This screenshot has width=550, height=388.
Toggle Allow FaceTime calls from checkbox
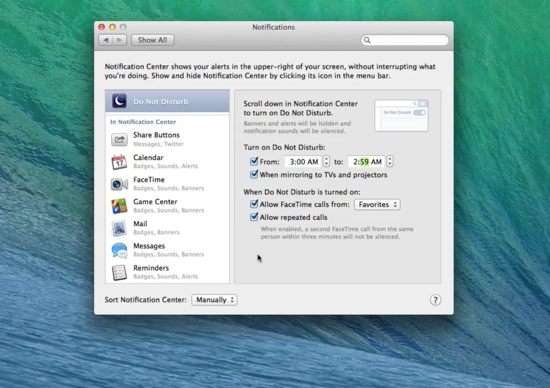click(x=254, y=204)
